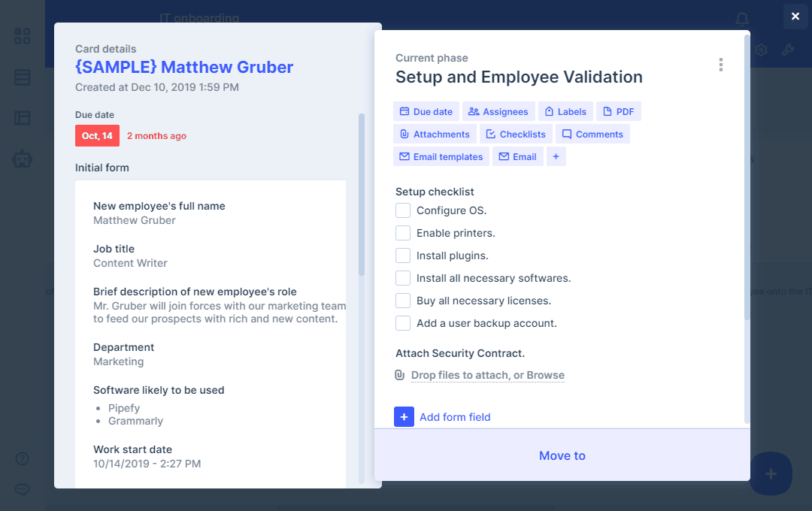Click the red Oct, 14 due date badge

pyautogui.click(x=97, y=136)
